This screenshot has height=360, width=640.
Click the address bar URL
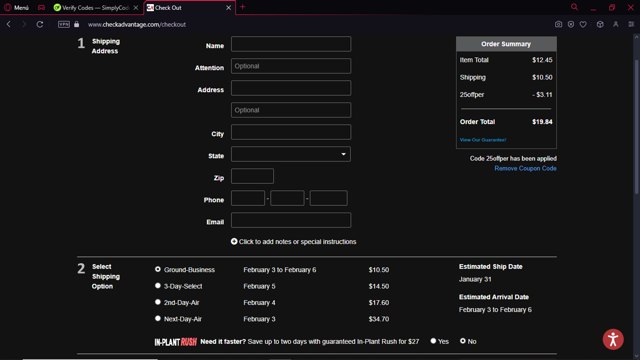[137, 24]
